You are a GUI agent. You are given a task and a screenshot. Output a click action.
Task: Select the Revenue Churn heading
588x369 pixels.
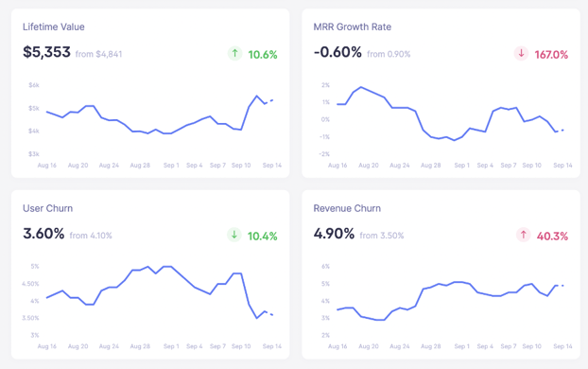click(x=347, y=208)
